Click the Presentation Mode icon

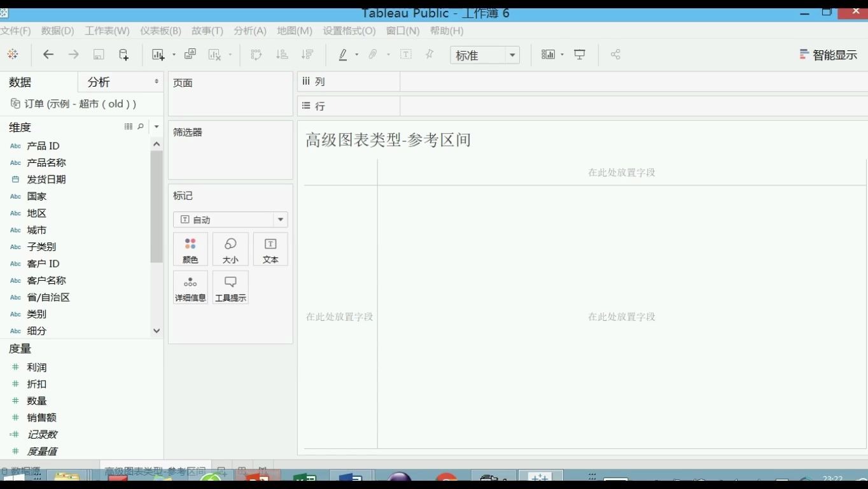pyautogui.click(x=578, y=55)
